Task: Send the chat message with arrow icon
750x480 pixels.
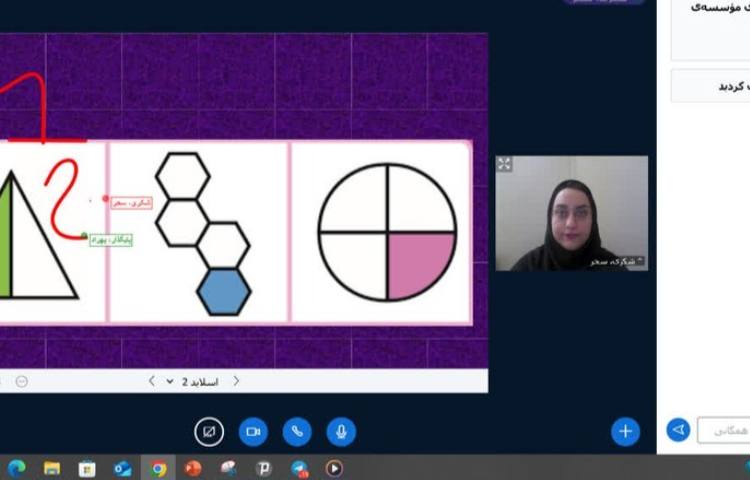Action: coord(678,430)
